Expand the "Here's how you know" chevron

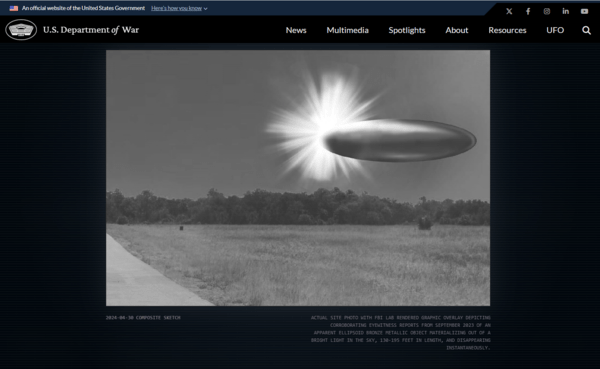click(205, 8)
